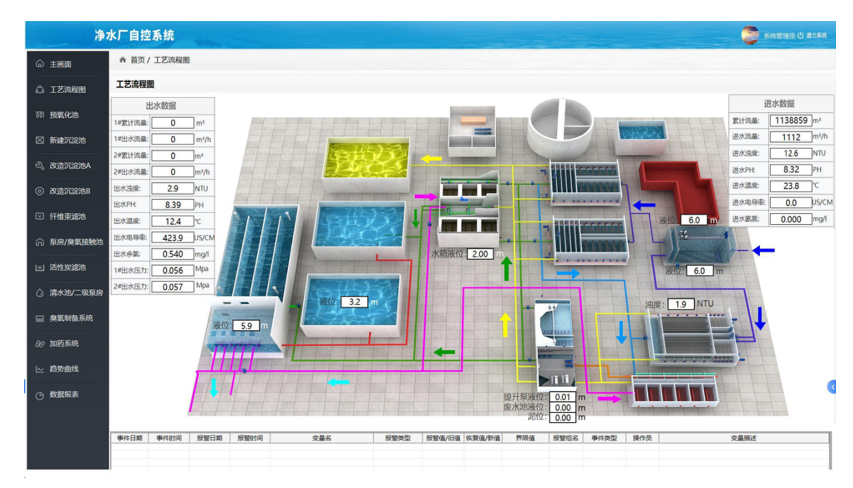Click inlet 累计流量 value 1138859
Screen dimensions: 853x488
[791, 120]
